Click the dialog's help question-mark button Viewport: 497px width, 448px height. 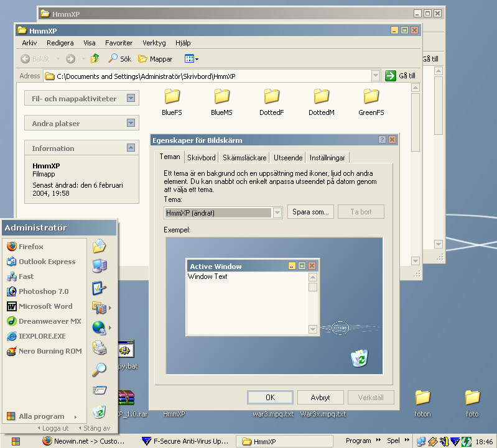coord(382,140)
